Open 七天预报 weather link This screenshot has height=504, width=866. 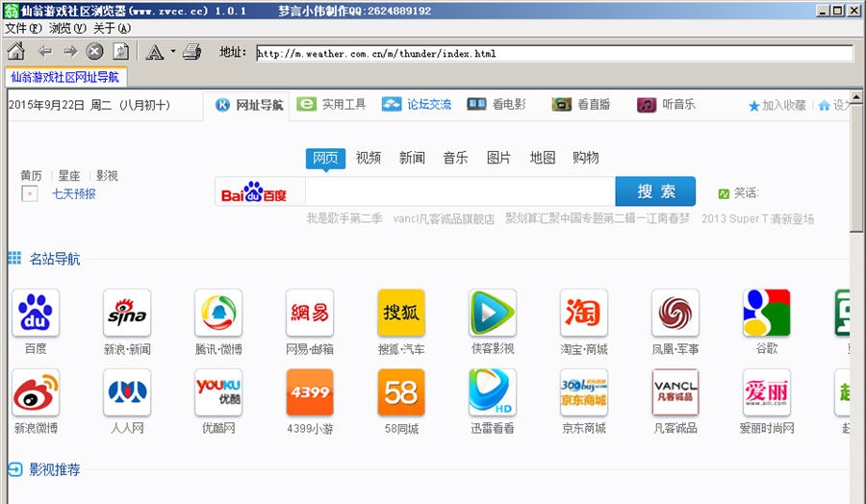point(74,194)
